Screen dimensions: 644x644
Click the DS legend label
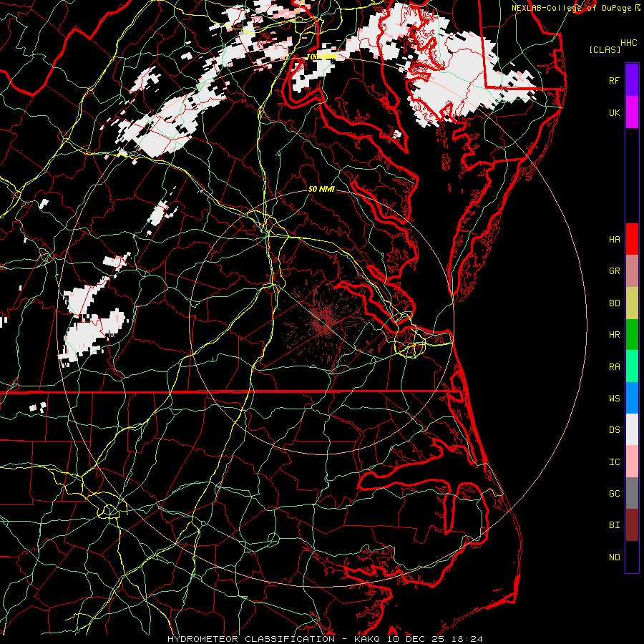tap(614, 429)
